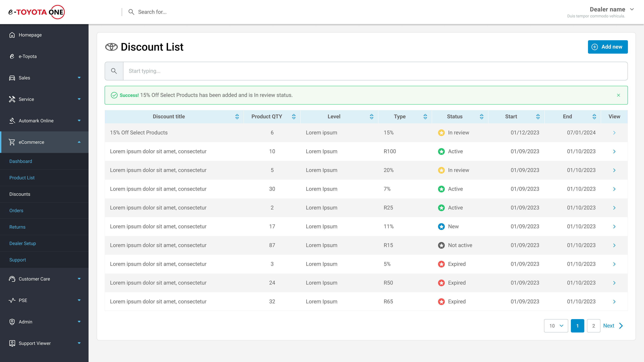644x362 pixels.
Task: Click the Homepage house icon in sidebar
Action: pos(12,35)
